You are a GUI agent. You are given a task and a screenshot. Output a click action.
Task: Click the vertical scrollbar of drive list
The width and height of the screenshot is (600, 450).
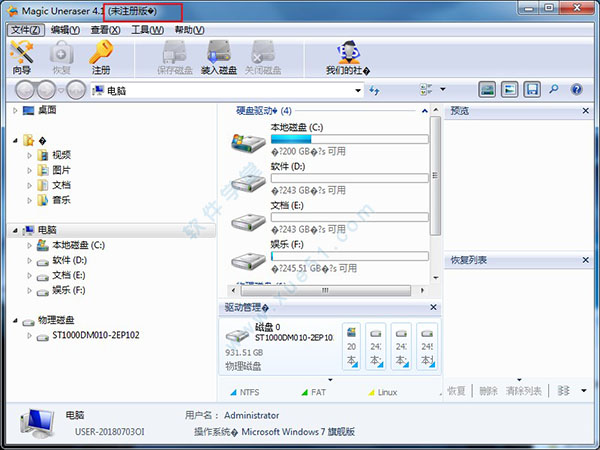coord(435,176)
